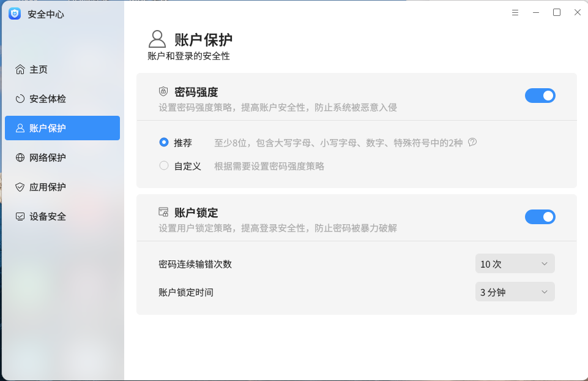
Task: Open the 设备安全 device security section
Action: [48, 216]
